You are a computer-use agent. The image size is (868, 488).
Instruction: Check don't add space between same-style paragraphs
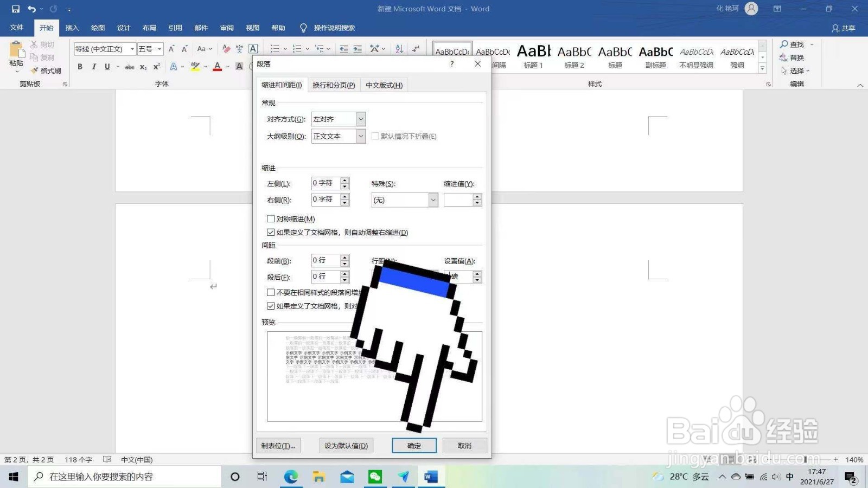pos(271,292)
